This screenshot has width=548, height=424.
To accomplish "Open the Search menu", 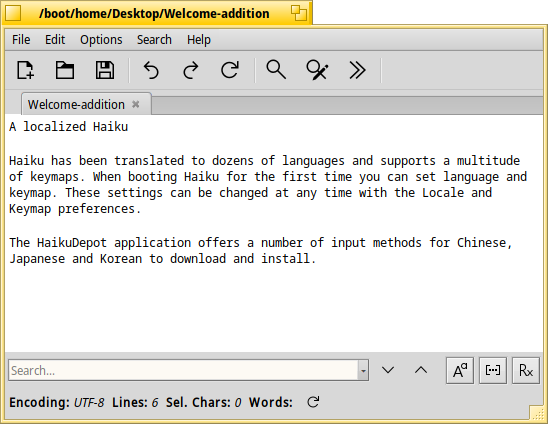I will coord(154,40).
